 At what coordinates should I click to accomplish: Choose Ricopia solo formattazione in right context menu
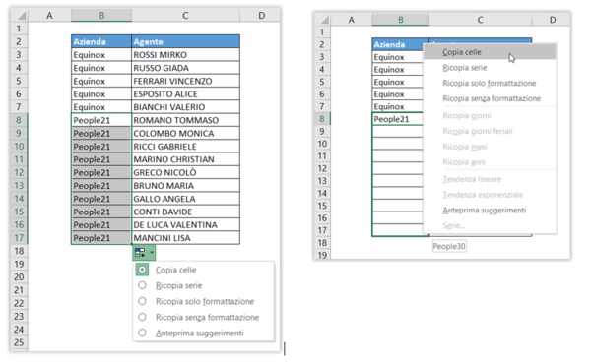tap(490, 83)
